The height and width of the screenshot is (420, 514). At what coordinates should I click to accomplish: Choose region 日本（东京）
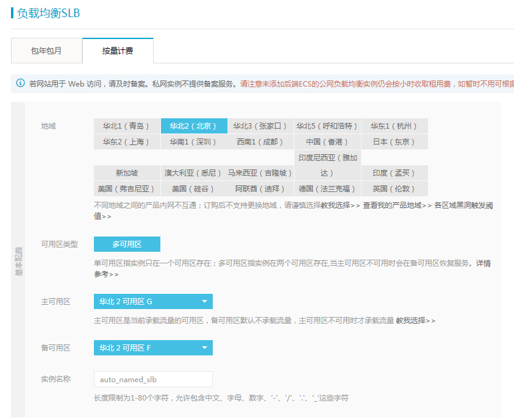[x=394, y=141]
